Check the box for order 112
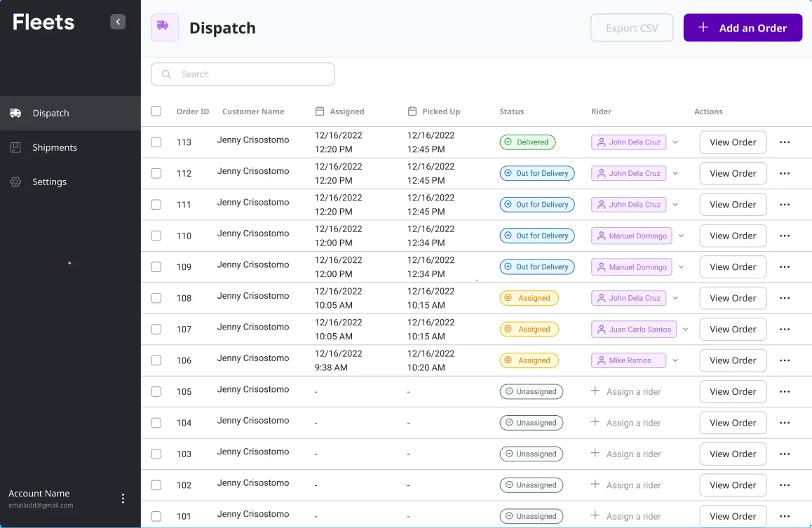 (156, 173)
